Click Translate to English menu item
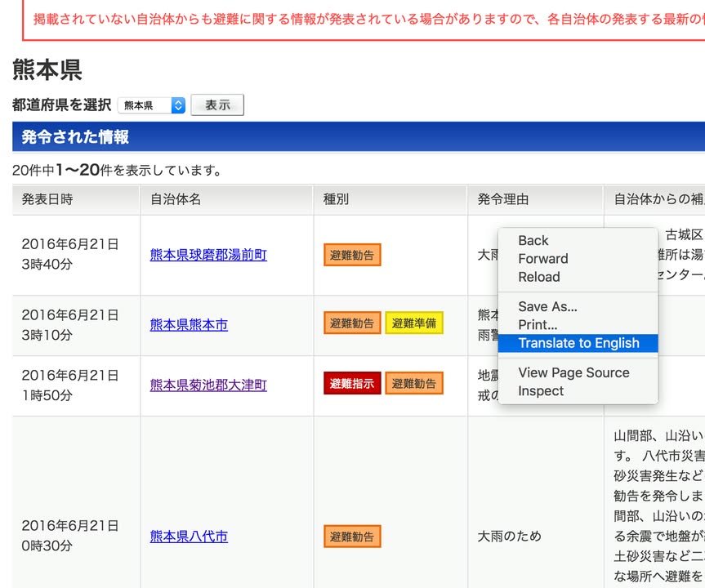Viewport: 705px width, 588px height. (578, 343)
